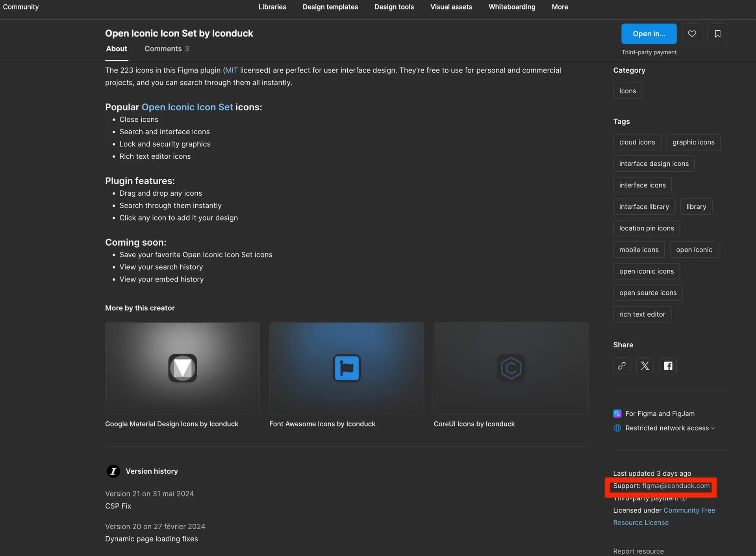Open the Design tools menu
Viewport: 756px width, 556px height.
[x=394, y=7]
